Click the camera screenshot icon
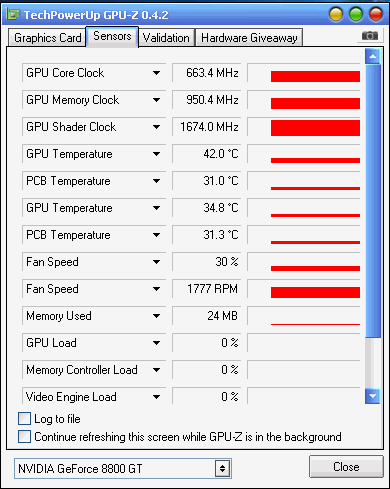 click(370, 35)
